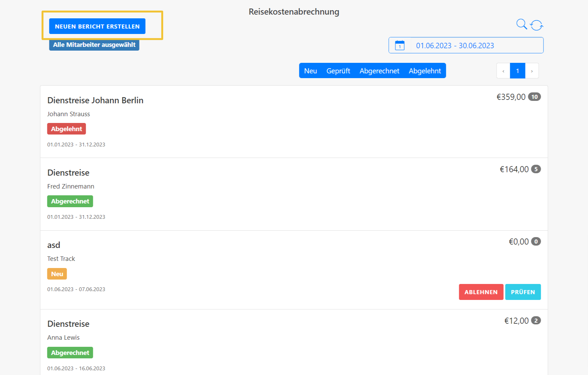Screen dimensions: 588x375
Task: Toggle the Abgelehnt status filter
Action: pos(425,71)
